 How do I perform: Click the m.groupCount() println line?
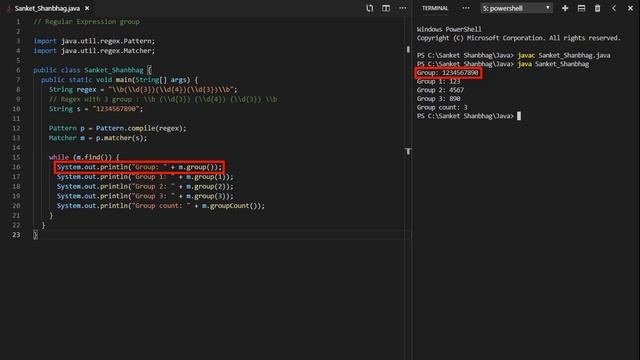click(161, 206)
